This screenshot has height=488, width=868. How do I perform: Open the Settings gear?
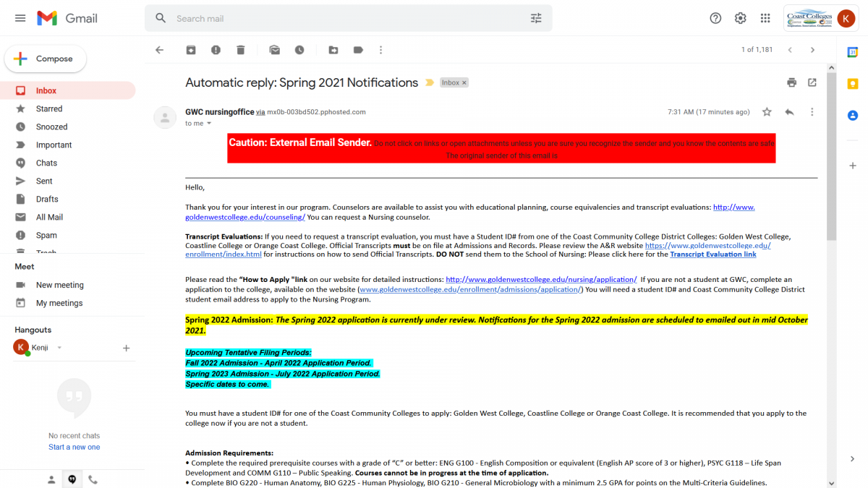pyautogui.click(x=740, y=18)
